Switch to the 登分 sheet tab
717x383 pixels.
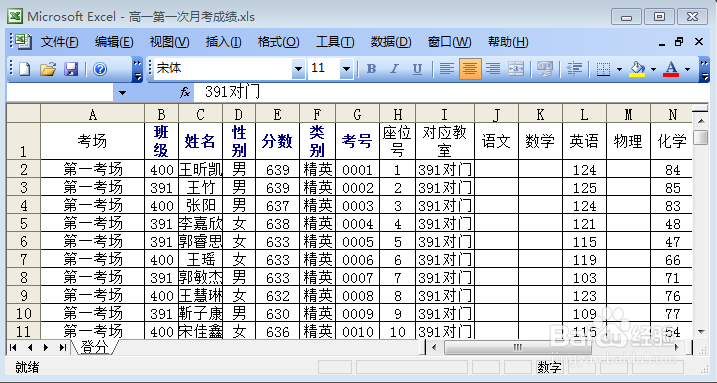tap(94, 347)
